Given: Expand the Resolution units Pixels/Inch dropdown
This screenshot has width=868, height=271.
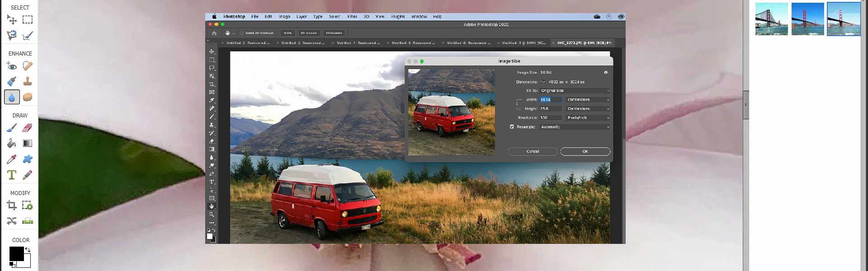Looking at the screenshot, I should (588, 118).
